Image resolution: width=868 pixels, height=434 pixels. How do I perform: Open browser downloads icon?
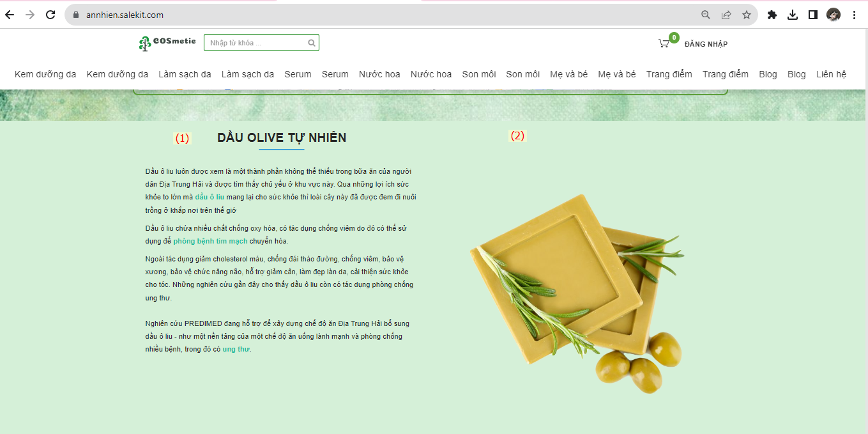coord(793,15)
